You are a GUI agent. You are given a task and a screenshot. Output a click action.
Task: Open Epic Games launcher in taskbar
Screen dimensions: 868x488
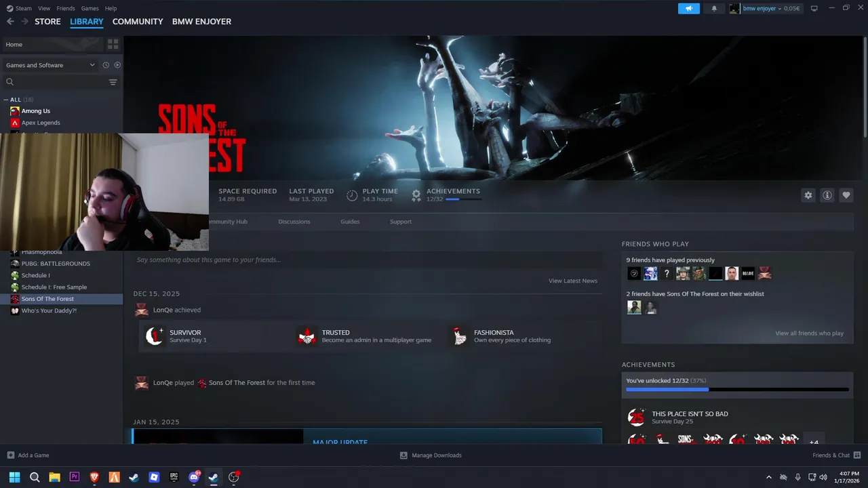tap(174, 477)
